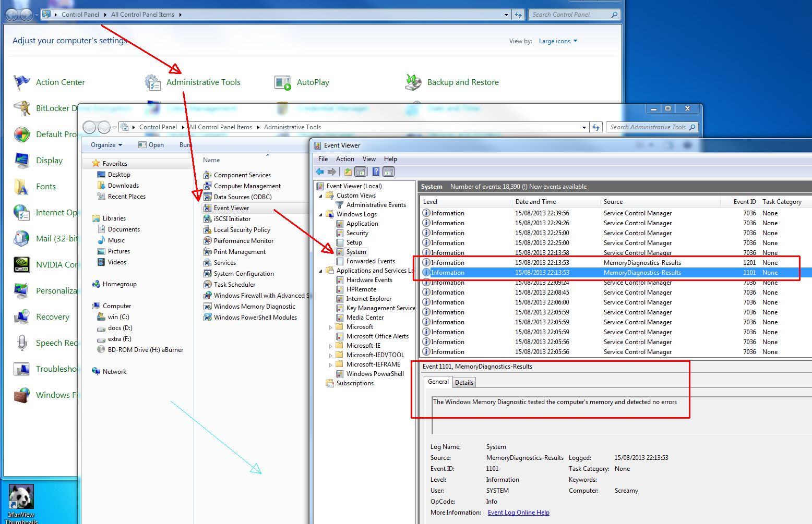Open Task Scheduler shortcut
This screenshot has height=524, width=812.
click(234, 285)
